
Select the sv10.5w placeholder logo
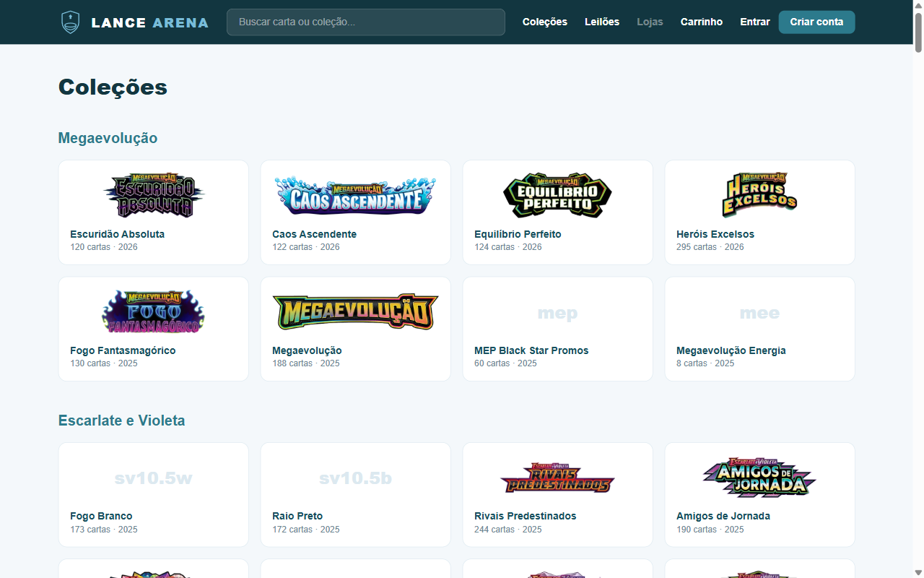[154, 478]
